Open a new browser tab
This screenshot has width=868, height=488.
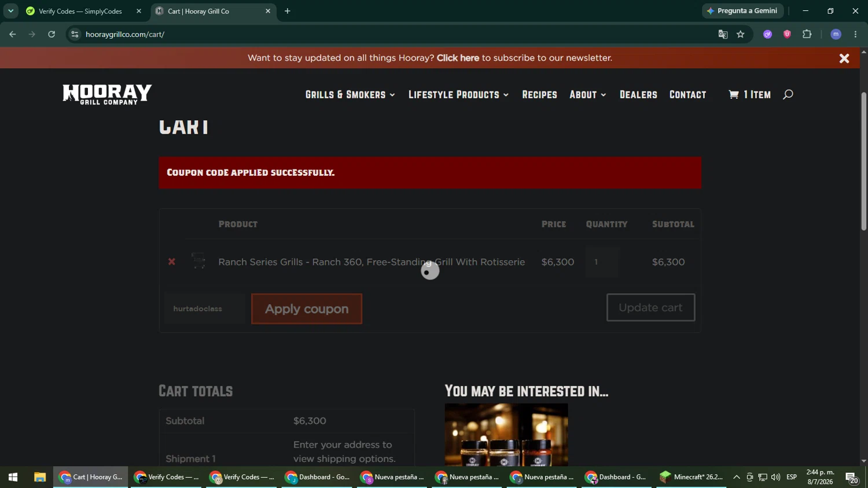[x=288, y=11]
